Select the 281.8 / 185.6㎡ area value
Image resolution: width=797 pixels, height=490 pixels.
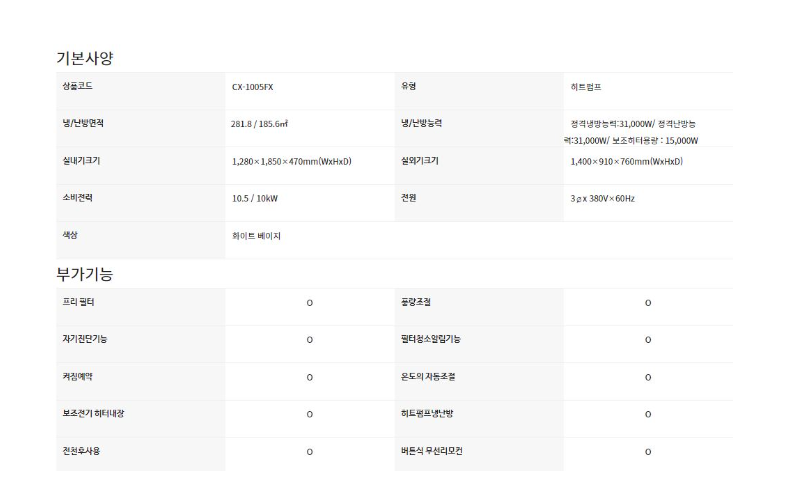(x=259, y=124)
